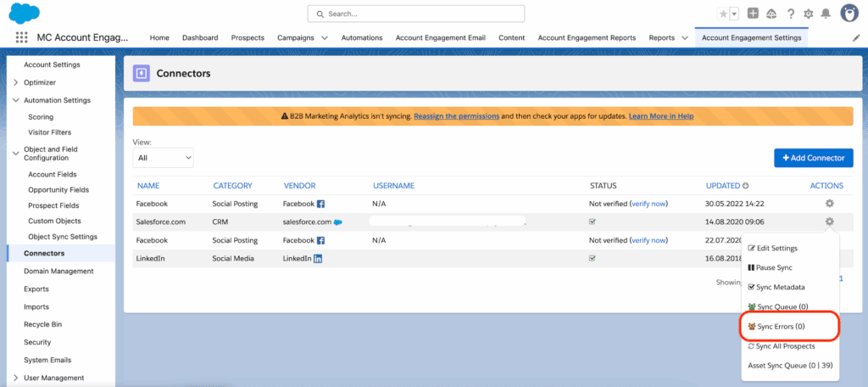Open the View All dropdown
Screen dimensions: 868x387
click(x=164, y=158)
